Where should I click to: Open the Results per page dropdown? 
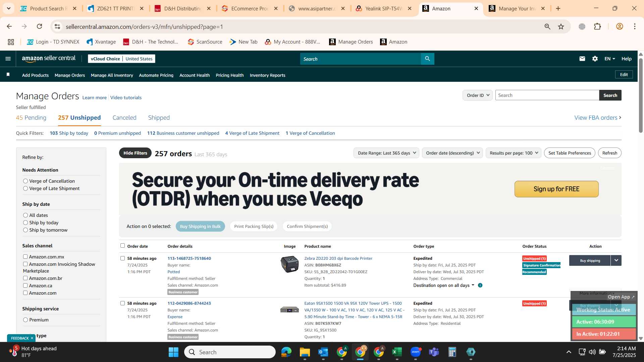click(x=514, y=153)
